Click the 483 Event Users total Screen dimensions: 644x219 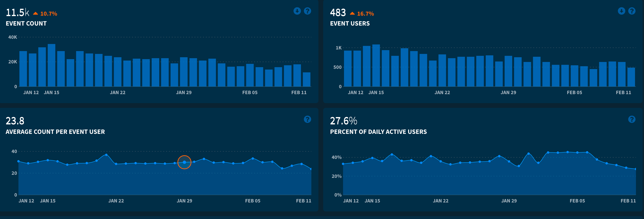(338, 13)
